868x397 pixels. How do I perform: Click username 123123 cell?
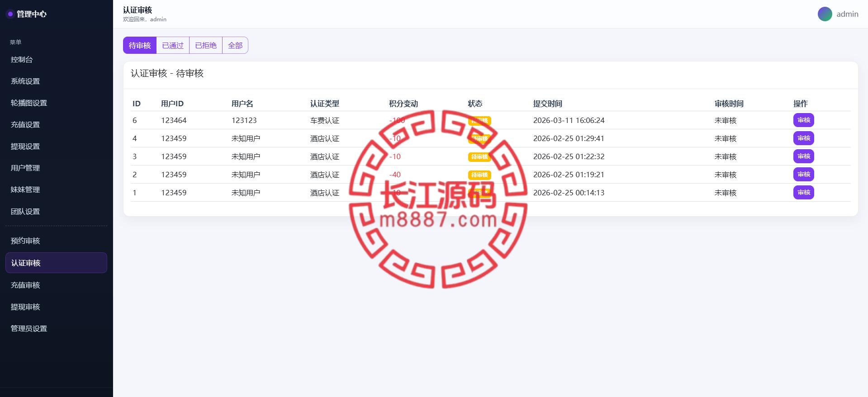[244, 120]
